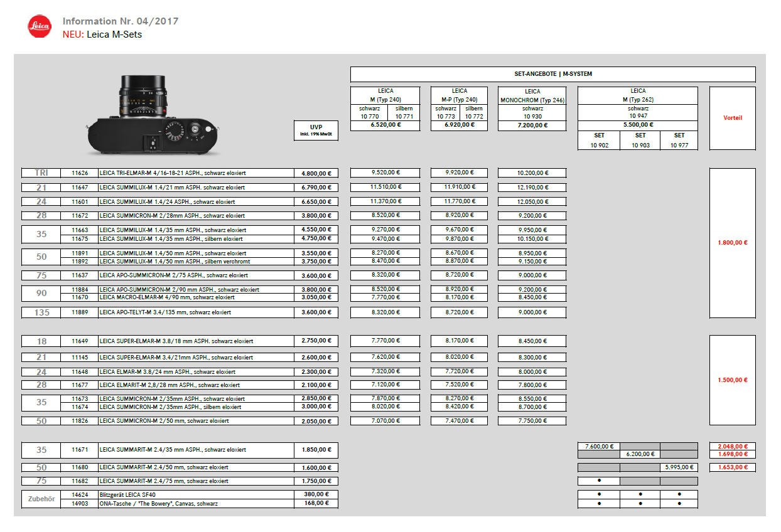781x532 pixels.
Task: Click article number '11891'
Action: pyautogui.click(x=80, y=253)
